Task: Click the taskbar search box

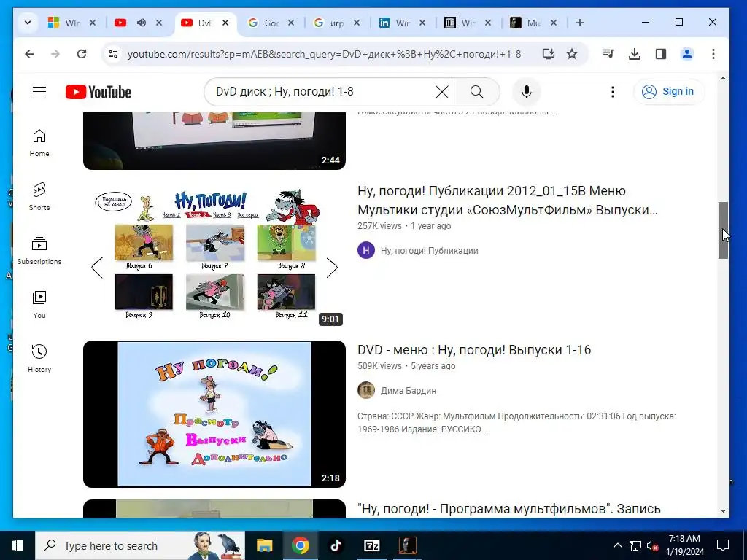Action: click(140, 545)
